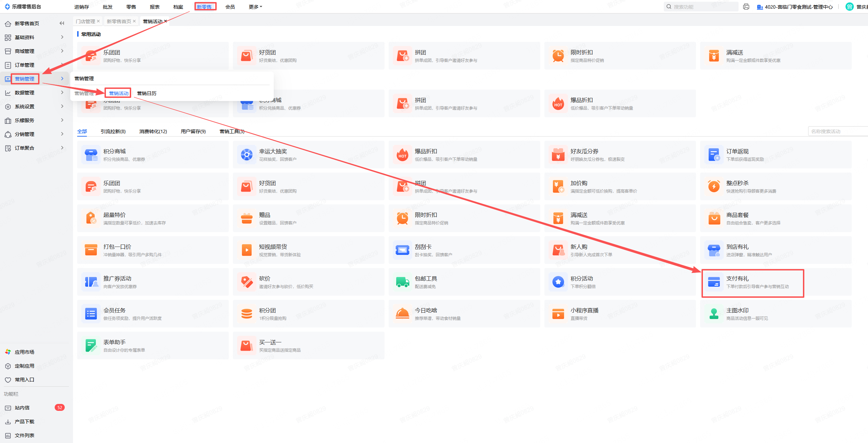The height and width of the screenshot is (443, 868).
Task: Open the 今日吃啥 food dome icon
Action: (x=402, y=314)
